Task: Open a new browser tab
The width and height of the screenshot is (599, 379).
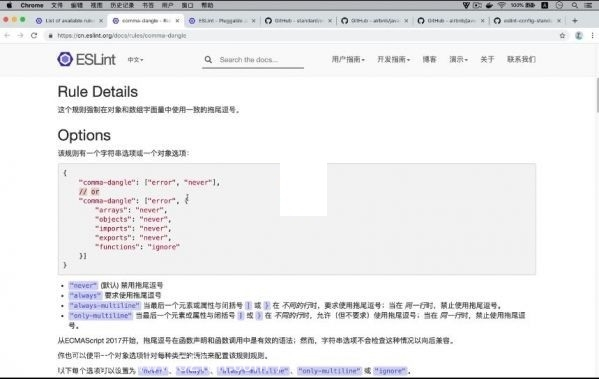Action: pyautogui.click(x=575, y=21)
